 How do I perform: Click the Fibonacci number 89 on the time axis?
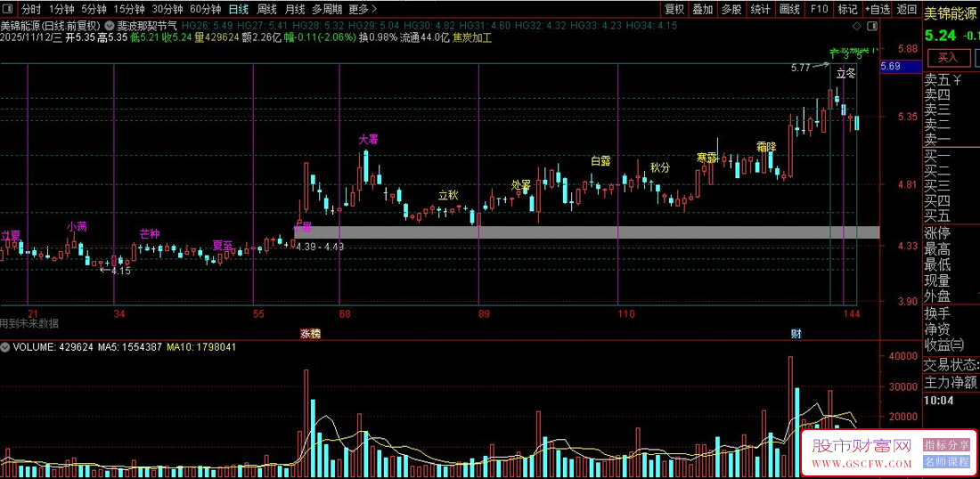point(485,313)
